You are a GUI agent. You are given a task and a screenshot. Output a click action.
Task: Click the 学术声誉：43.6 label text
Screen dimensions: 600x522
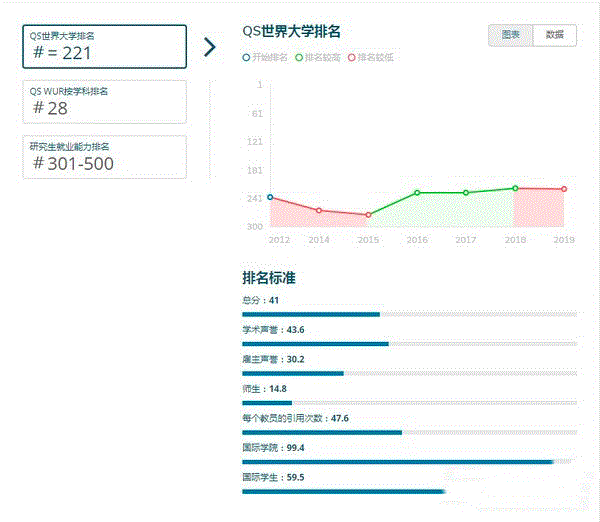click(x=273, y=330)
